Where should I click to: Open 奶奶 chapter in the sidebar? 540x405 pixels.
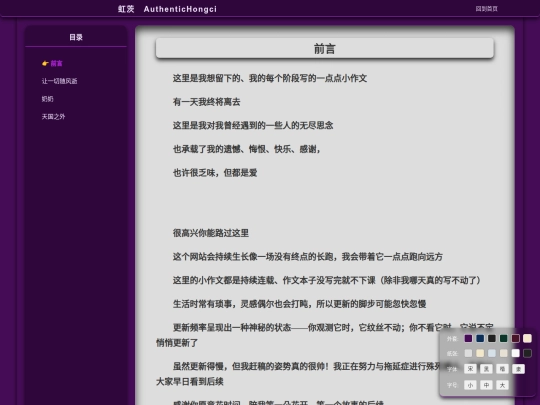(48, 99)
